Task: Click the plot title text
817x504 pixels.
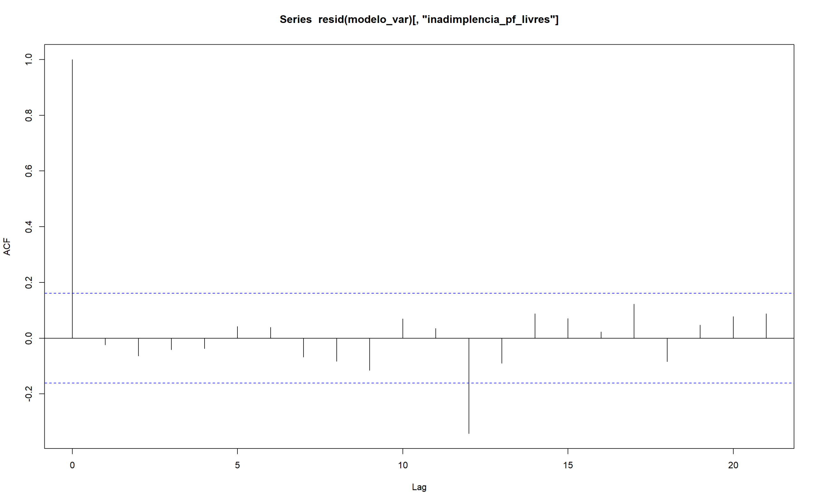Action: (x=419, y=19)
